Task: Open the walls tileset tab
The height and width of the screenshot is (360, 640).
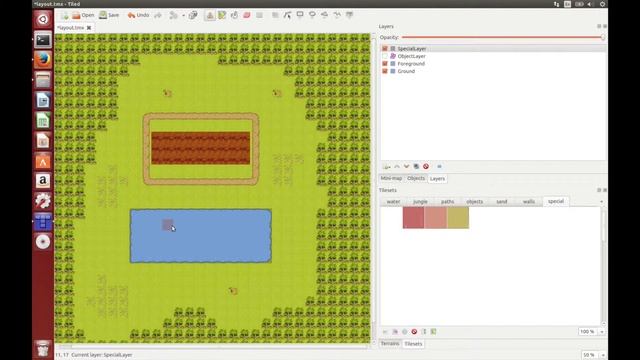Action: (529, 202)
